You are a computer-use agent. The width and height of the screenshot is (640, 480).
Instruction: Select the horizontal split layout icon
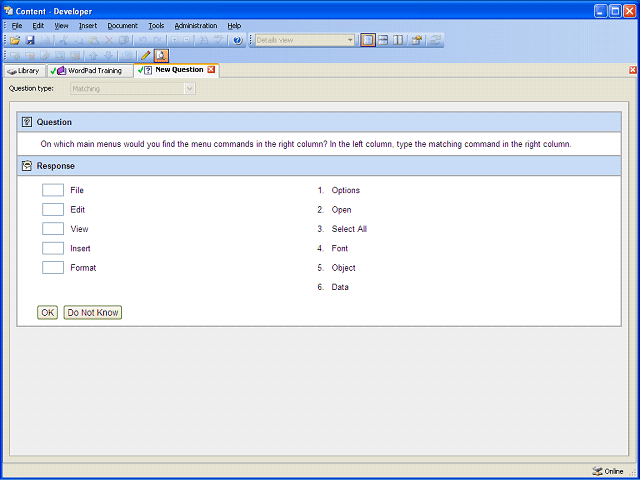[x=383, y=40]
